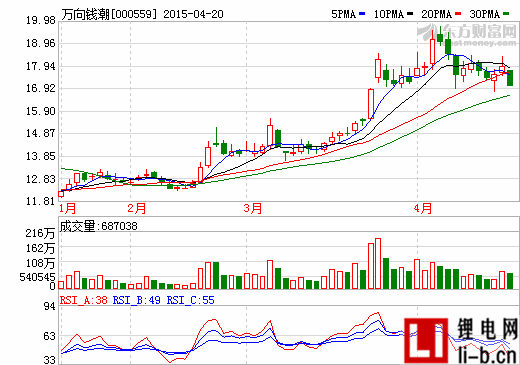Click the 15.90 price axis label

coord(41,111)
